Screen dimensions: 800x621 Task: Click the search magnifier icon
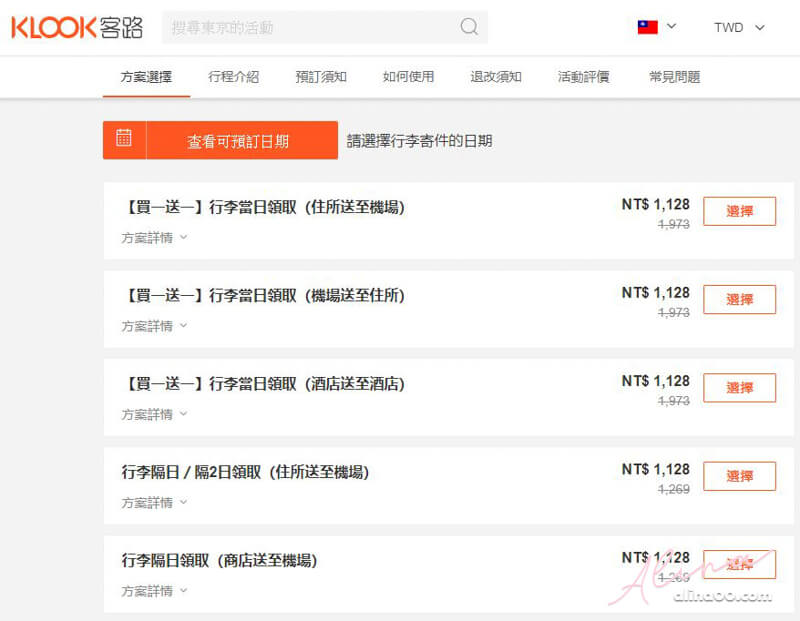pos(469,27)
